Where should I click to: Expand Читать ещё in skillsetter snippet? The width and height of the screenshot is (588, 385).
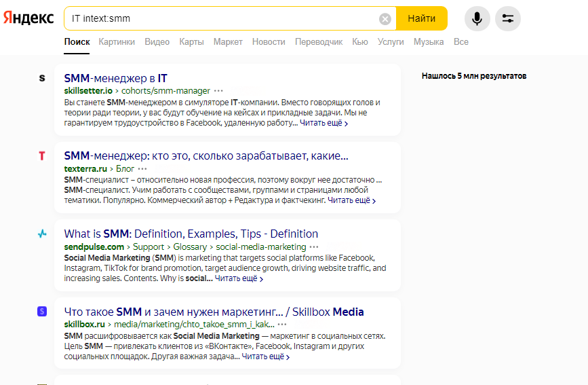coord(324,123)
